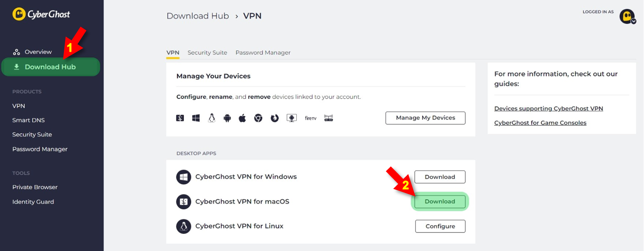Click the Firefox browser device icon
The image size is (644, 251).
[275, 118]
